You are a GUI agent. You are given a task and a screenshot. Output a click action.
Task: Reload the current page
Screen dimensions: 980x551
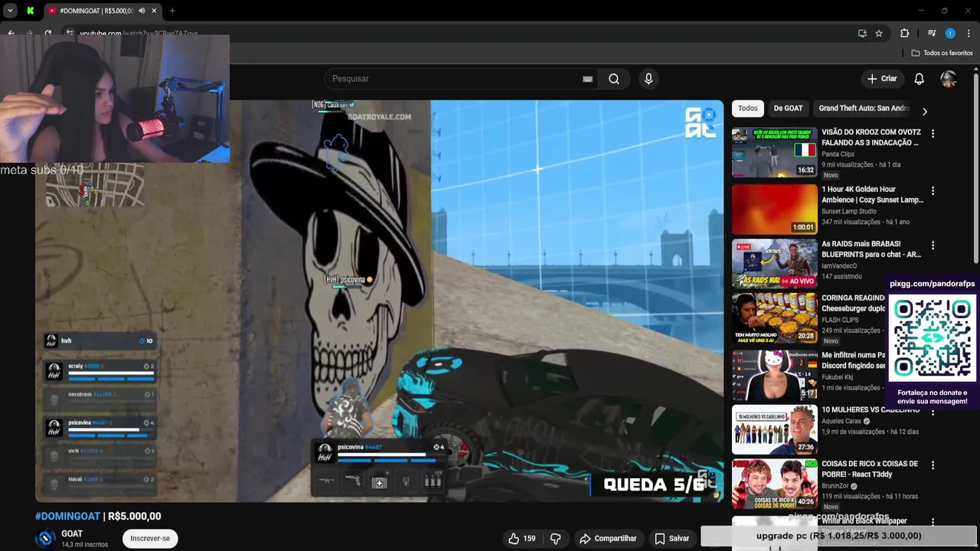click(x=47, y=33)
